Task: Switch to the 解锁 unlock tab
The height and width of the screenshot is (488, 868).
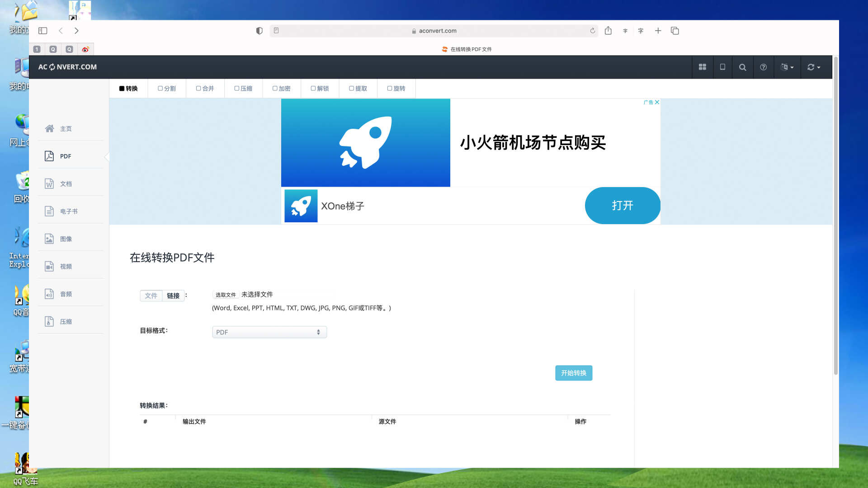Action: point(320,89)
